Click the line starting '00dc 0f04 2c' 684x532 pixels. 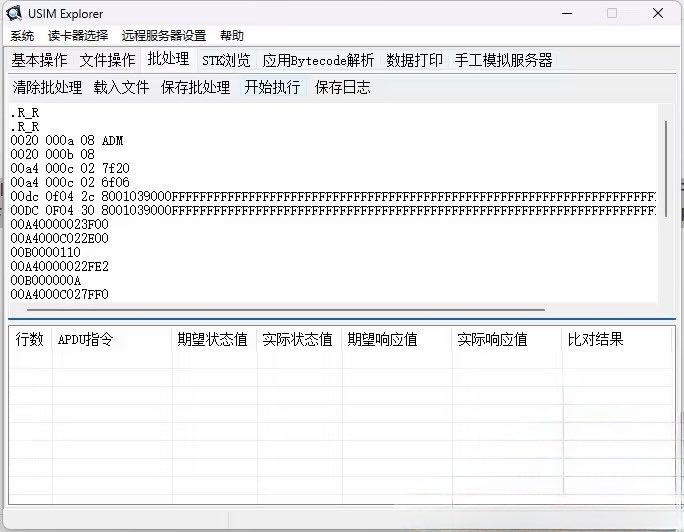(333, 196)
